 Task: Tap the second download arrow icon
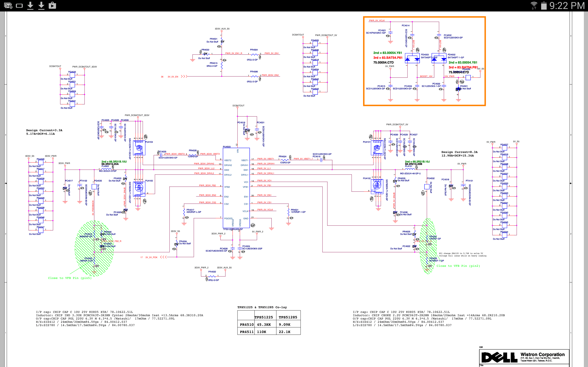click(41, 5)
